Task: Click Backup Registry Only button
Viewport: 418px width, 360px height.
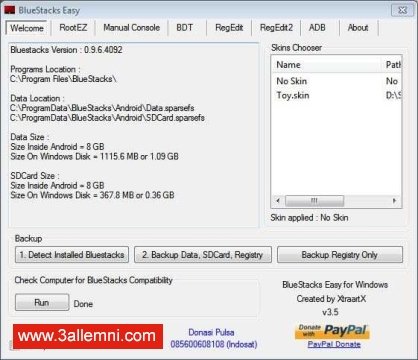Action: (340, 255)
